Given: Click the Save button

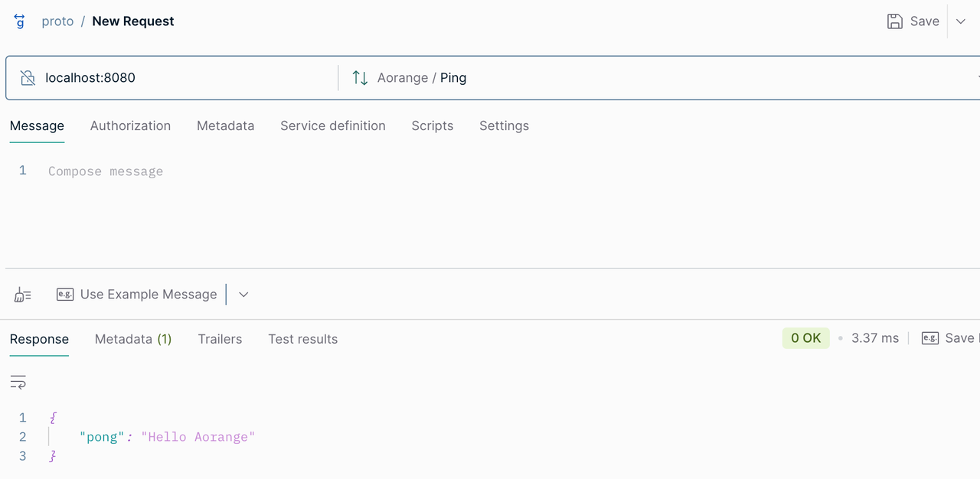Looking at the screenshot, I should [x=913, y=21].
